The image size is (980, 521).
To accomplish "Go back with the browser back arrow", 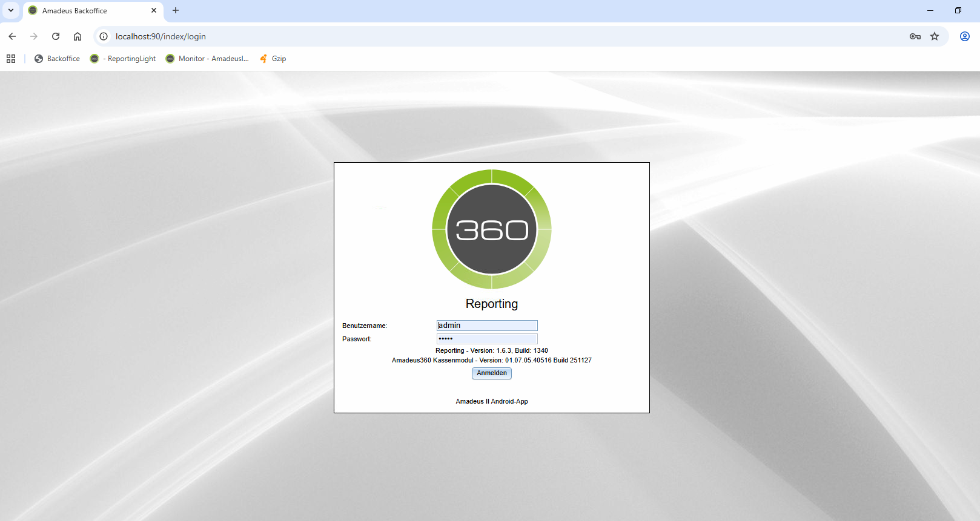I will point(12,36).
